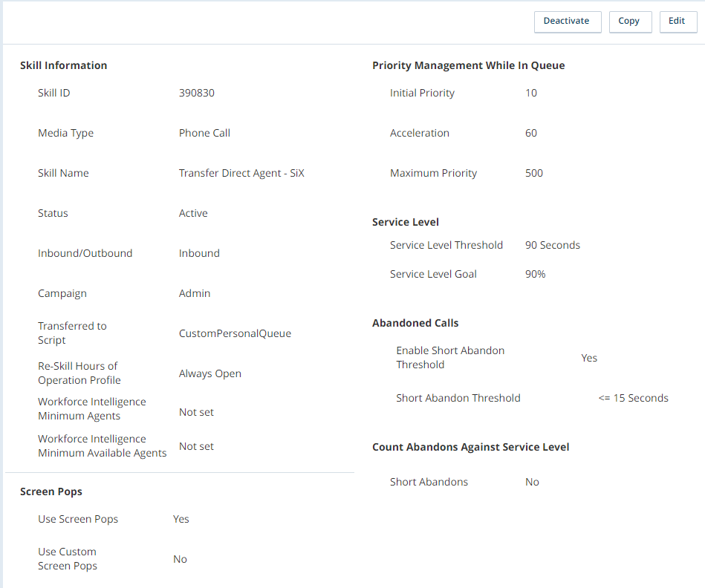
Task: Click the Count Abandons Against Service Level heading
Action: coord(470,447)
